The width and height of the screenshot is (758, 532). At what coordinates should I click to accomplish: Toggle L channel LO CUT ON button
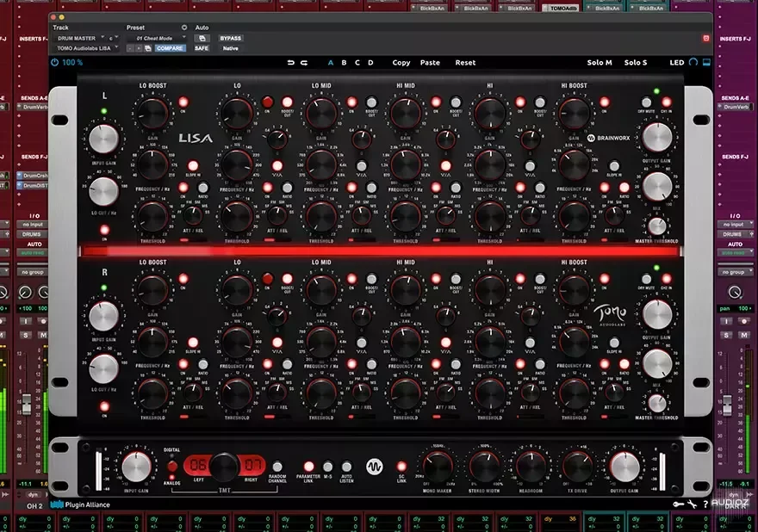[x=104, y=230]
